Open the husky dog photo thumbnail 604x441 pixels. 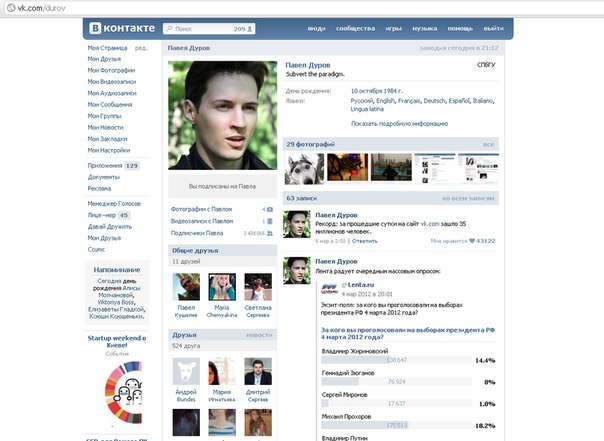(304, 169)
